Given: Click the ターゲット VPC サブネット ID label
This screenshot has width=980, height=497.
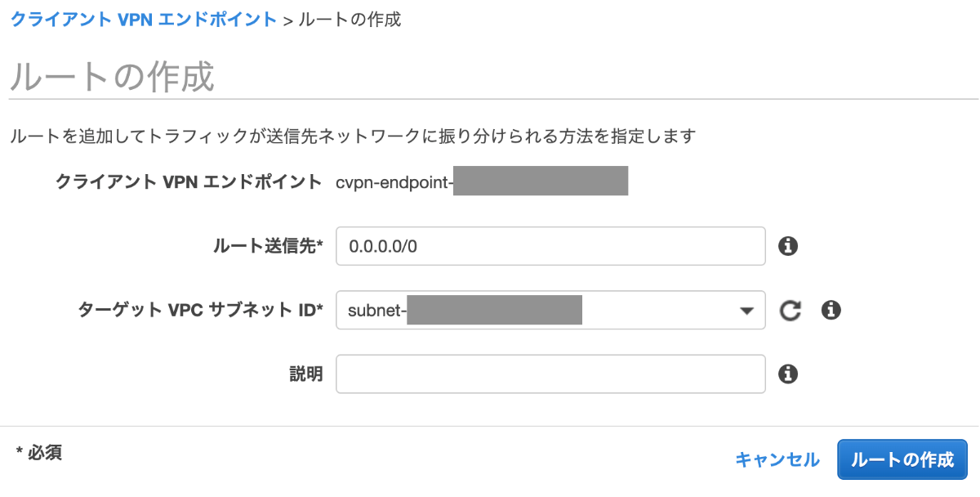Looking at the screenshot, I should 200,310.
